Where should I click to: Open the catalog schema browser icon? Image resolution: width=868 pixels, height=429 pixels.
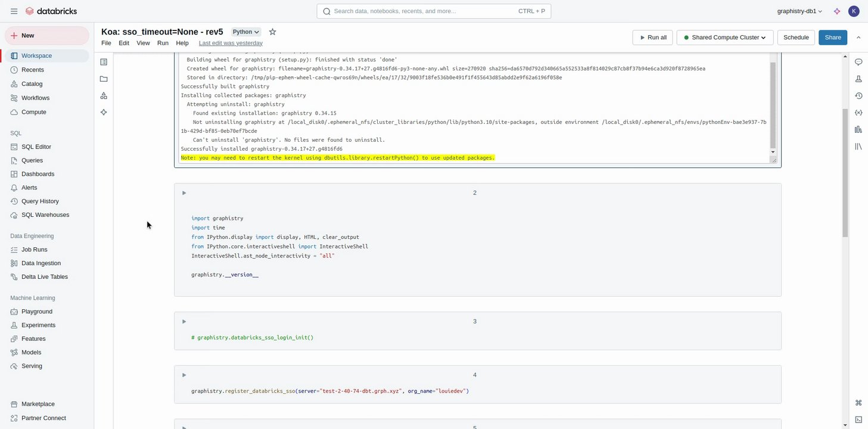point(104,95)
